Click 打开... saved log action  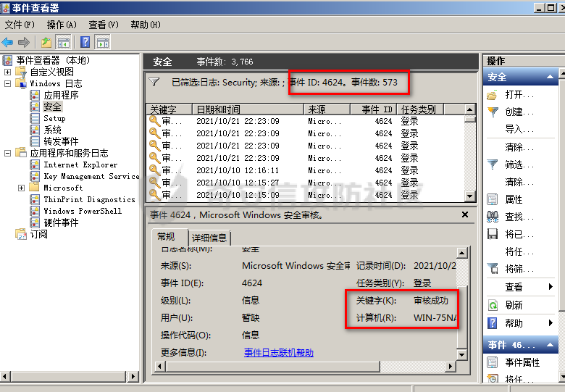click(x=519, y=94)
